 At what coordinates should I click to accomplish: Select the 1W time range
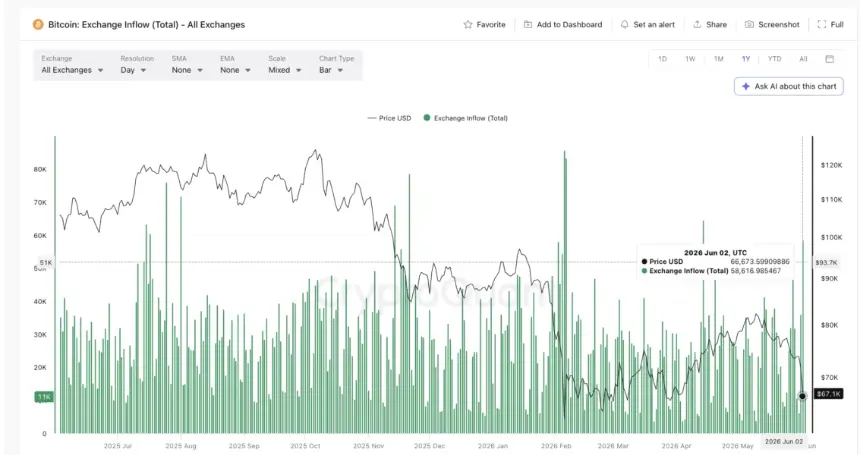click(x=690, y=59)
